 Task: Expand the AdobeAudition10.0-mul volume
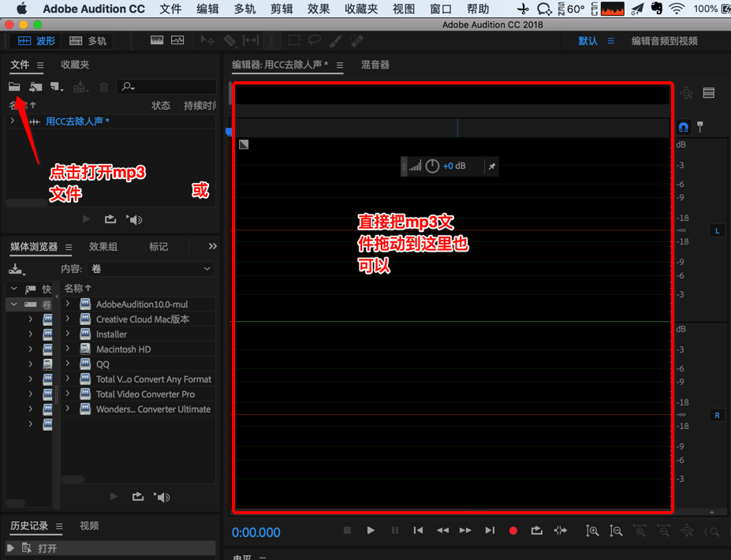(x=68, y=304)
